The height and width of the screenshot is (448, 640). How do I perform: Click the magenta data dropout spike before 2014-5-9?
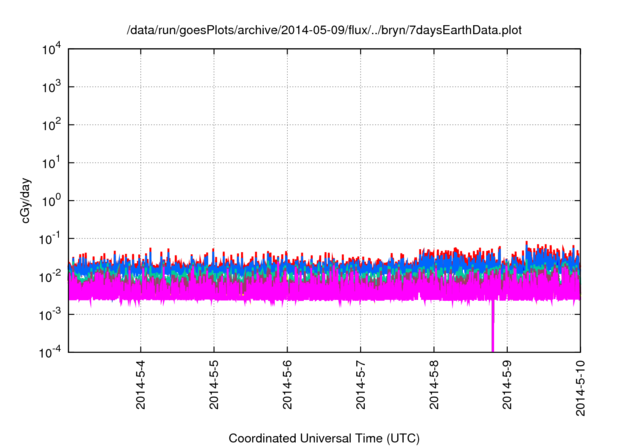(x=493, y=326)
